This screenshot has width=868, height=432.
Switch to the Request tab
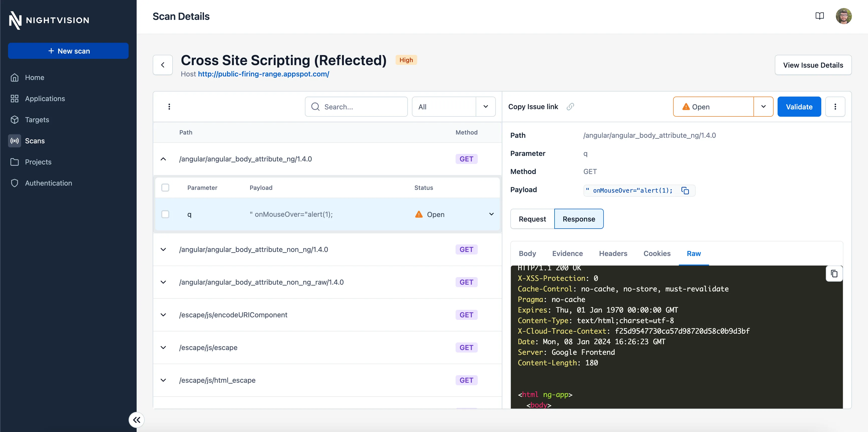(x=532, y=219)
